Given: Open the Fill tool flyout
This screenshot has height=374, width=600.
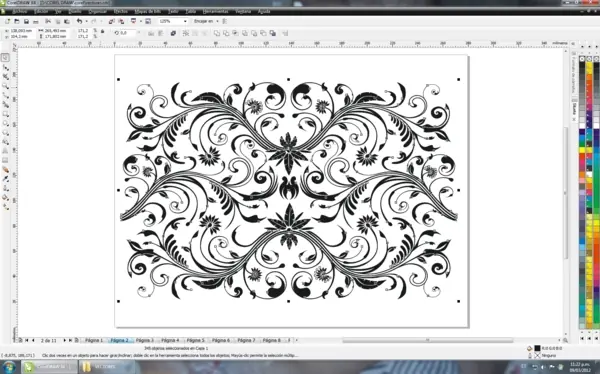Looking at the screenshot, I should pyautogui.click(x=5, y=198).
